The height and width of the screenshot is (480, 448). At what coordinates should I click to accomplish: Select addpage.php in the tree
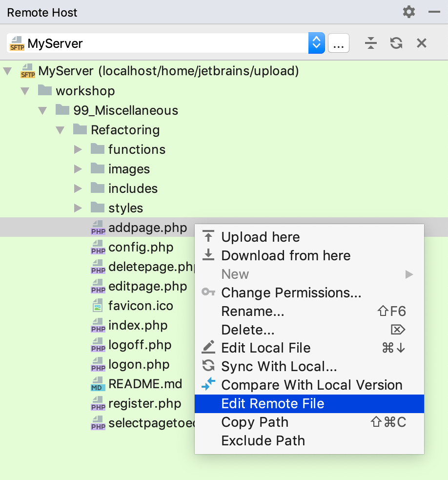pyautogui.click(x=148, y=228)
